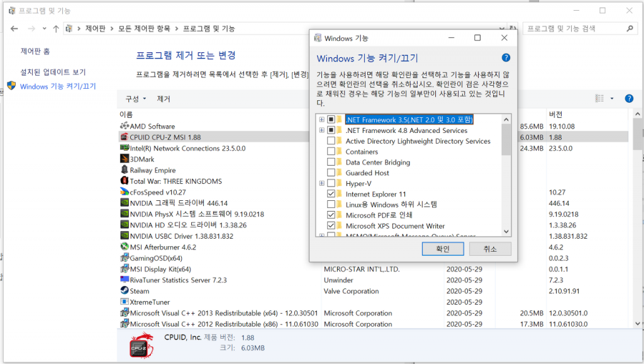
Task: Select 프로그램 및 기능 in breadcrumb
Action: pos(209,28)
